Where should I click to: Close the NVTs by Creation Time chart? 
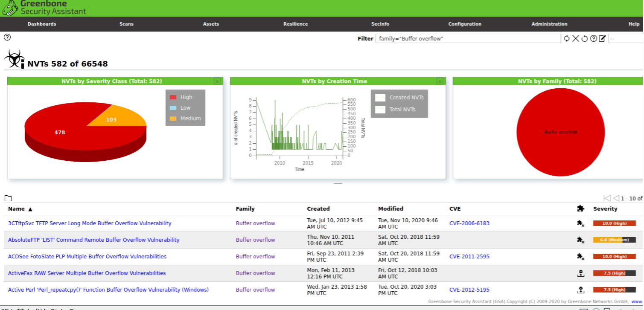coord(440,81)
